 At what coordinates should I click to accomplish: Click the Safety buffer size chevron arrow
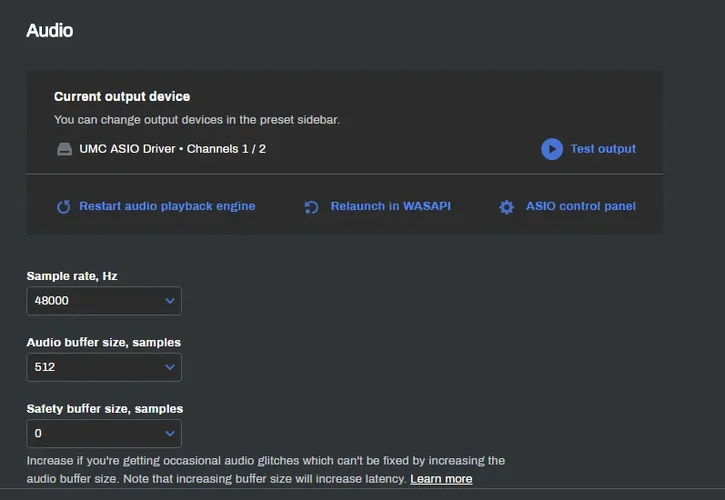coord(169,433)
